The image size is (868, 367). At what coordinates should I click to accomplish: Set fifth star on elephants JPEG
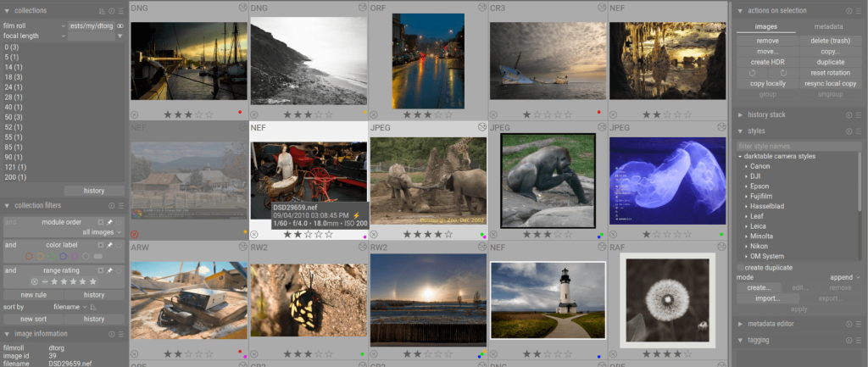pyautogui.click(x=448, y=235)
